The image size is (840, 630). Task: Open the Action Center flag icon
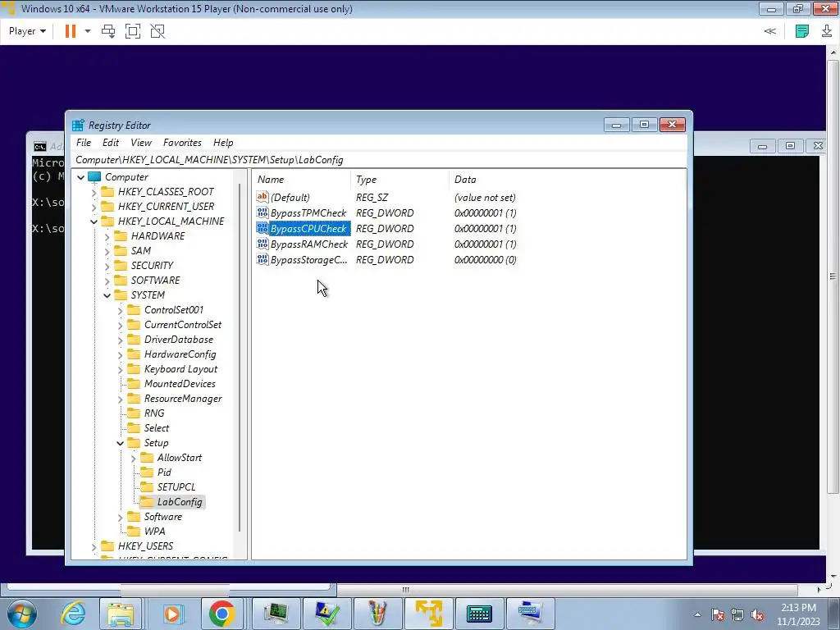[717, 615]
